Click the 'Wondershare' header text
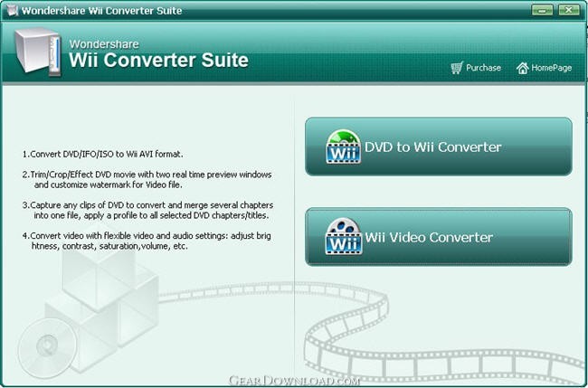Screen dimensions: 588x388 click(104, 44)
